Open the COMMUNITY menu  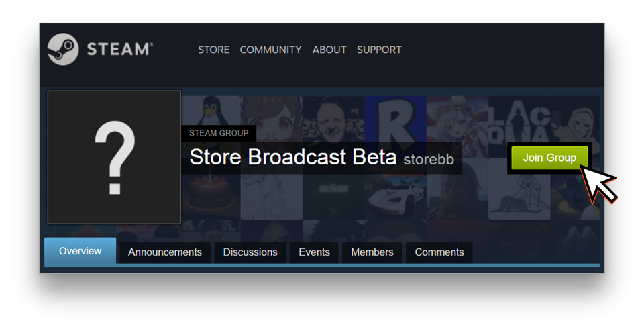(270, 50)
